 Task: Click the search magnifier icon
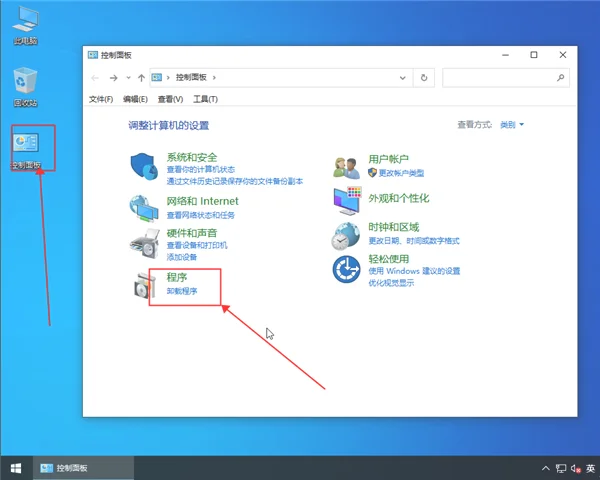click(561, 78)
